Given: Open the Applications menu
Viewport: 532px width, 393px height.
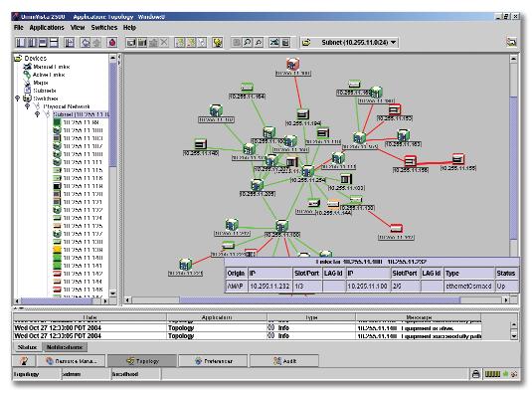Looking at the screenshot, I should pos(47,28).
